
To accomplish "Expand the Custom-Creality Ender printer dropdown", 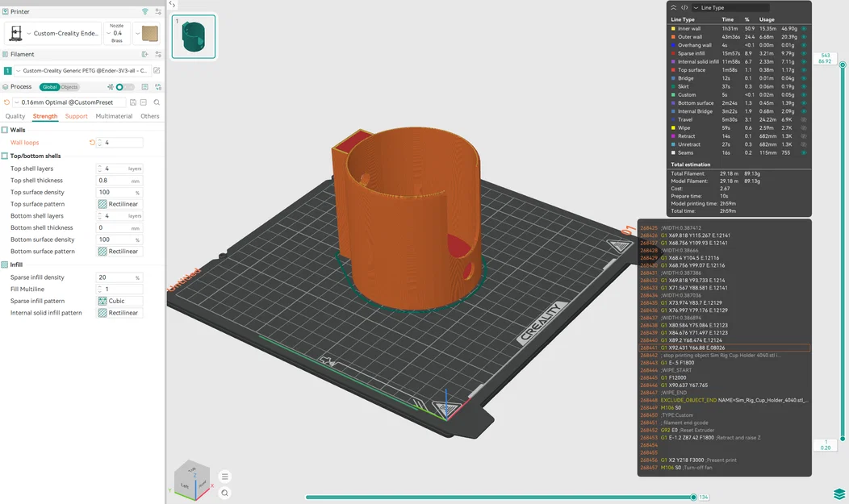I will pos(63,33).
